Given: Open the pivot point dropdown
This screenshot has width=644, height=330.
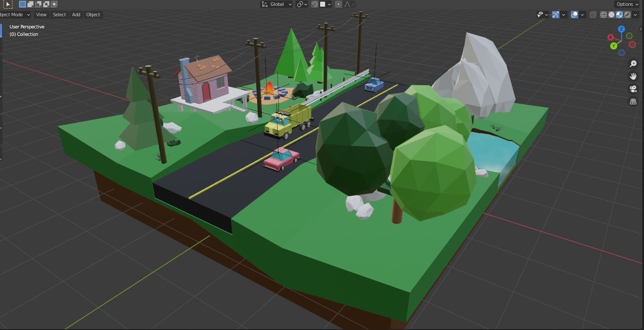Looking at the screenshot, I should coord(302,4).
